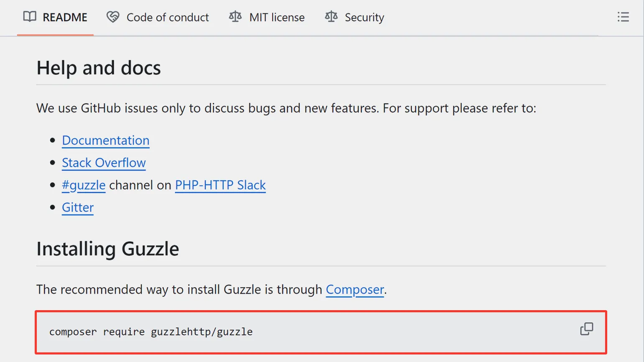This screenshot has height=362, width=644.
Task: Open the Documentation link
Action: [x=105, y=140]
